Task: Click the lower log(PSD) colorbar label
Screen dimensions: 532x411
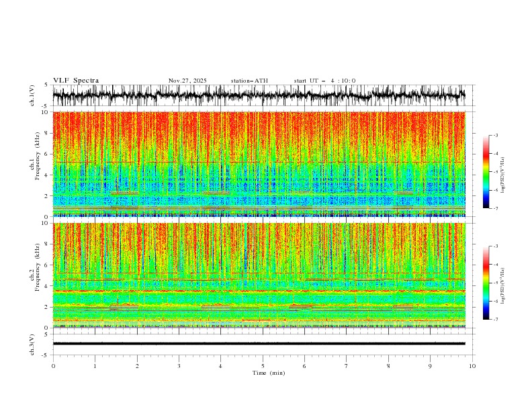Action: 502,286
